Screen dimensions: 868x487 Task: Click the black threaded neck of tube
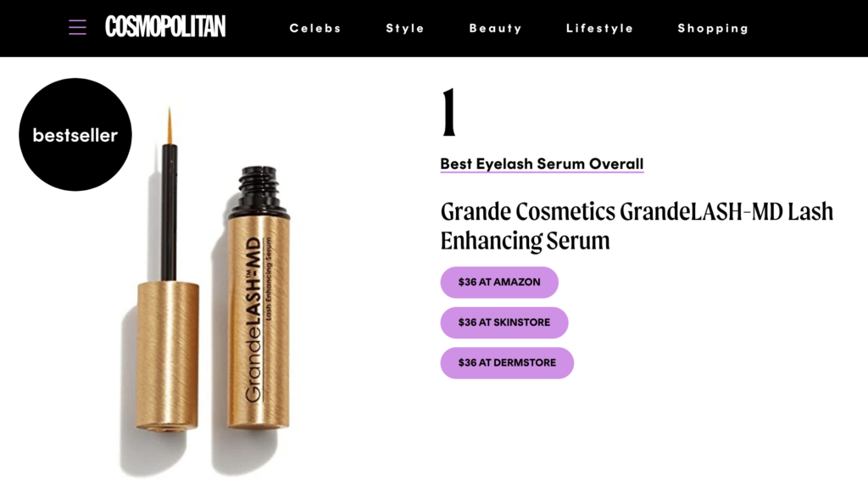pos(259,191)
